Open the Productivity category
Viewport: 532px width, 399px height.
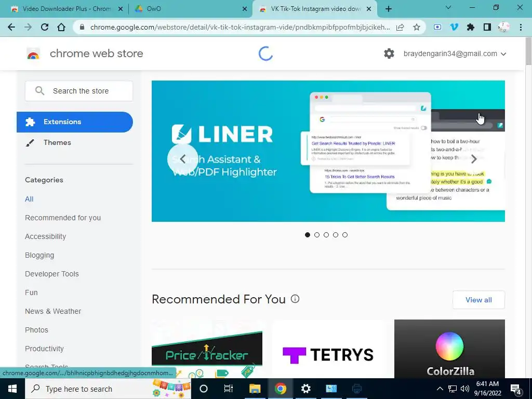coord(45,349)
